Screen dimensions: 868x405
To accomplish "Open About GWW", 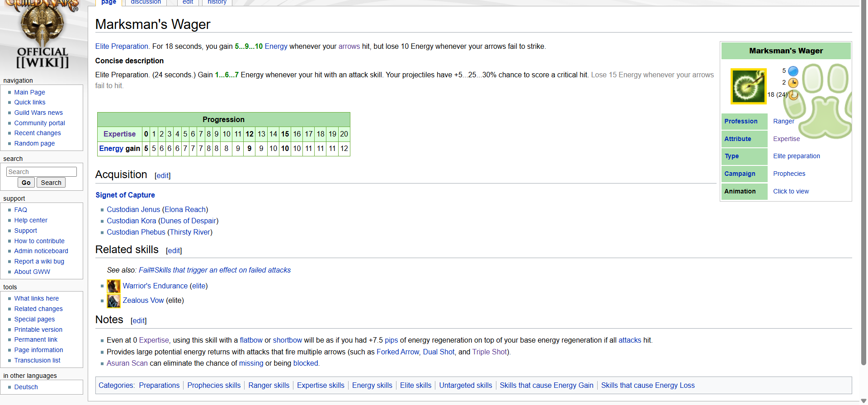I will (x=32, y=272).
